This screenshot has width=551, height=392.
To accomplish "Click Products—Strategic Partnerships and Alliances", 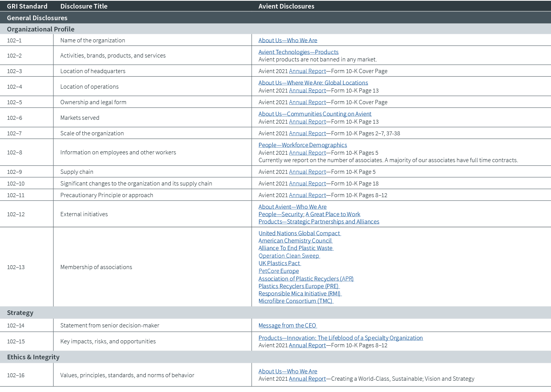I will 319,221.
